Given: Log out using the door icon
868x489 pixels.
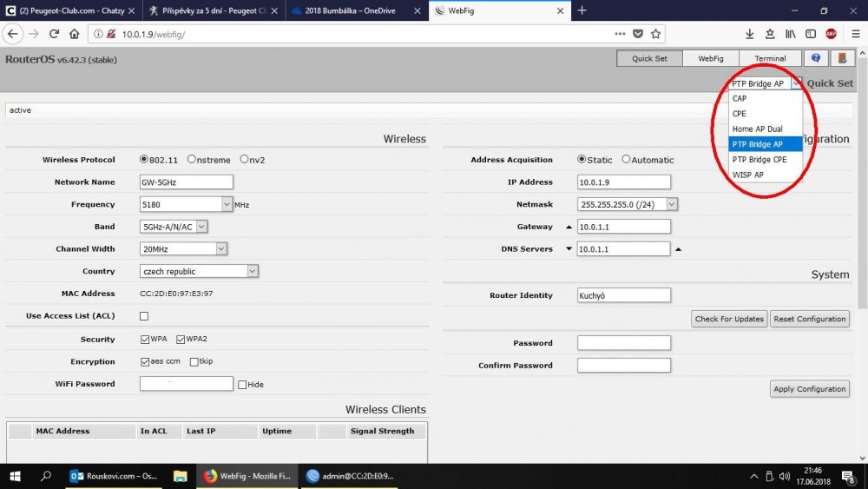Looking at the screenshot, I should [x=842, y=58].
